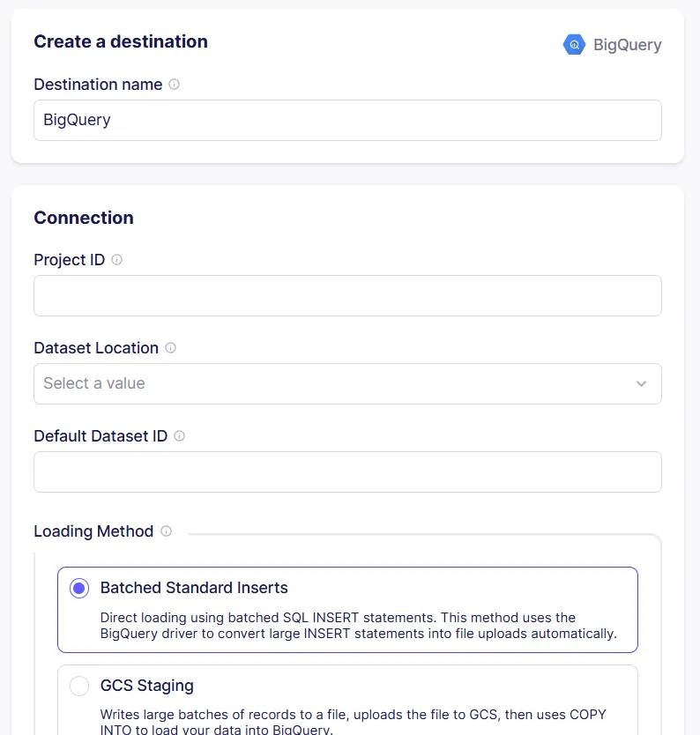Screen dimensions: 700x735
Task: Open the Destination name info tooltip icon
Action: coord(174,85)
